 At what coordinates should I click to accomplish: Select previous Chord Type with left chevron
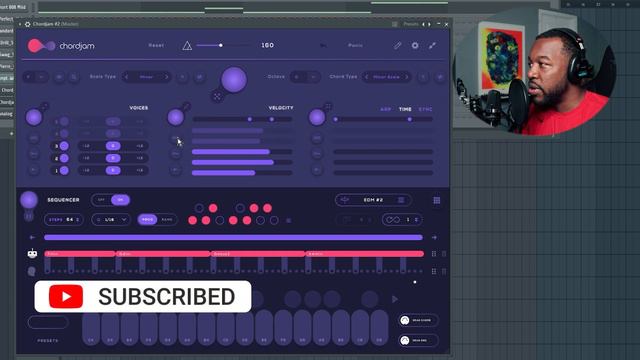click(367, 77)
